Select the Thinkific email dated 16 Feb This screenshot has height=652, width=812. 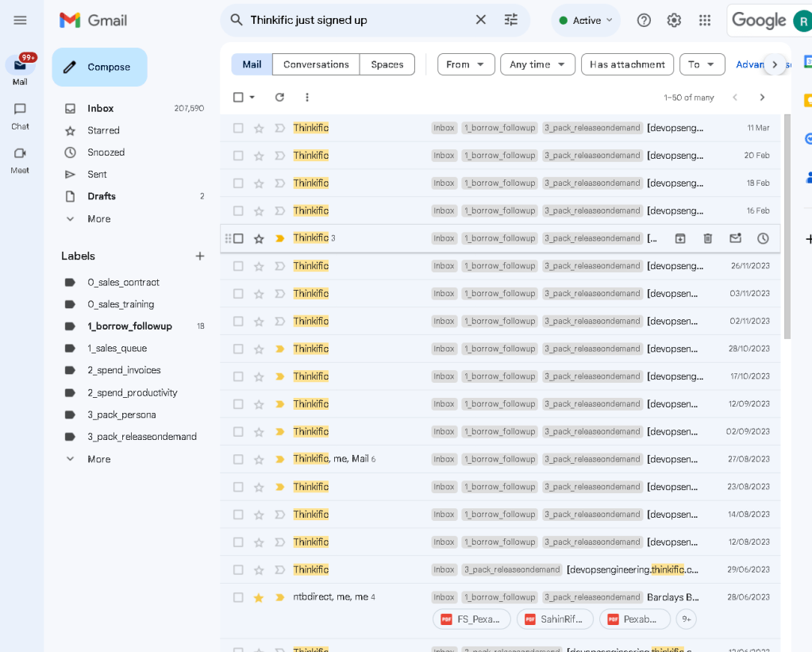click(238, 211)
